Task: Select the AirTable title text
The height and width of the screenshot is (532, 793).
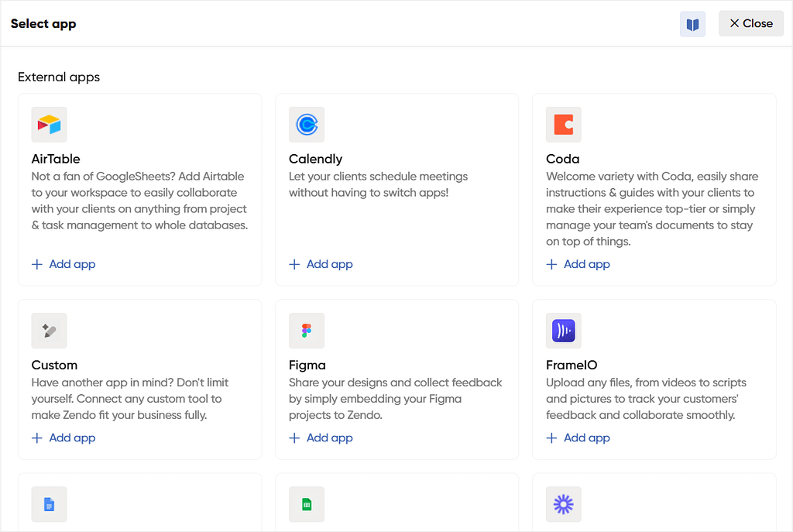Action: [x=56, y=159]
